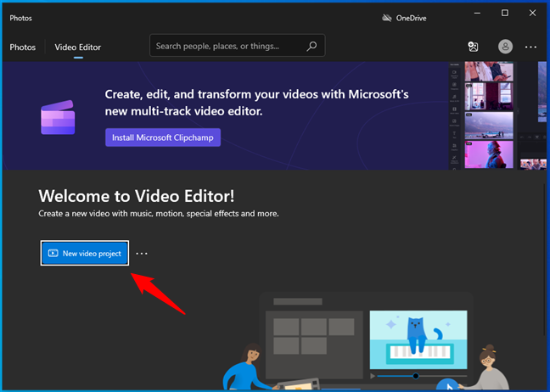
Task: Open the account profile icon
Action: (505, 47)
